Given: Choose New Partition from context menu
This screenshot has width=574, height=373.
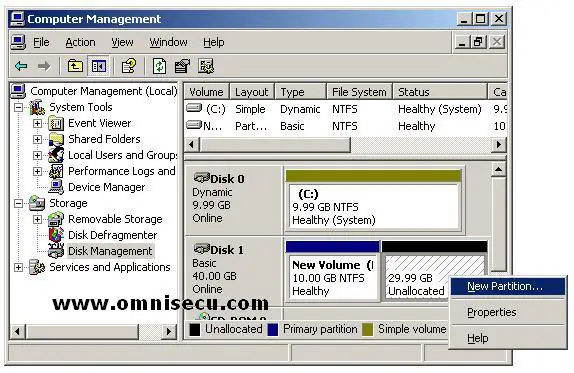Looking at the screenshot, I should (x=508, y=286).
